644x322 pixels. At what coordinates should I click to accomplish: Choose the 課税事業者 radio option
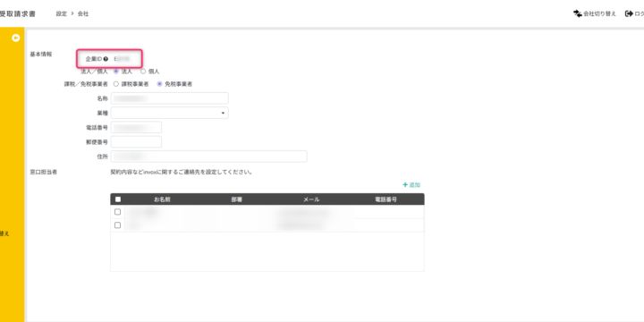tap(115, 84)
